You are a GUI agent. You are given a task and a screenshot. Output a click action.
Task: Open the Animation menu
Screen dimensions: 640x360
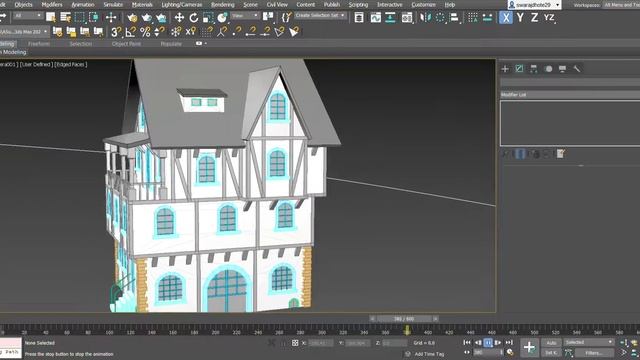point(83,5)
